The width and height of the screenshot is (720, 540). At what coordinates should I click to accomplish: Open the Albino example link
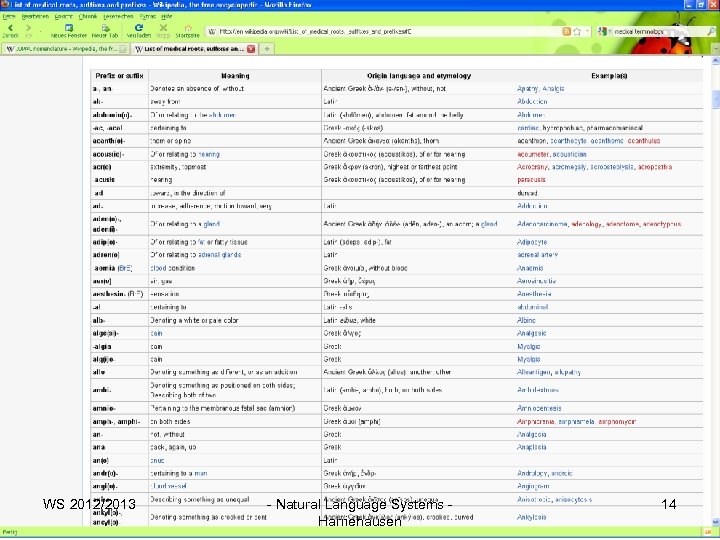point(526,321)
